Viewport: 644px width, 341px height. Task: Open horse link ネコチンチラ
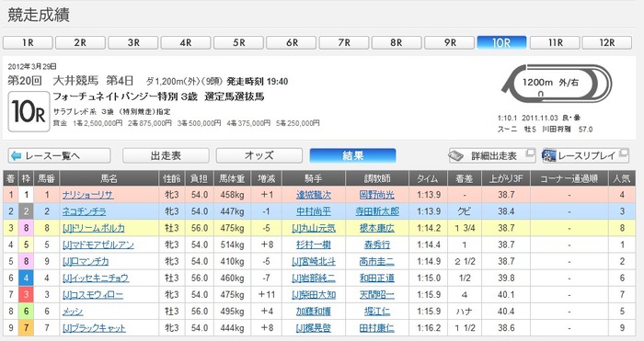pyautogui.click(x=85, y=211)
